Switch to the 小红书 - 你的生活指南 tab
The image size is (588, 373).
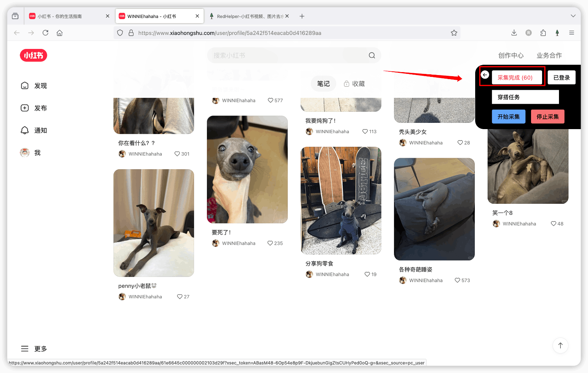[x=69, y=16]
